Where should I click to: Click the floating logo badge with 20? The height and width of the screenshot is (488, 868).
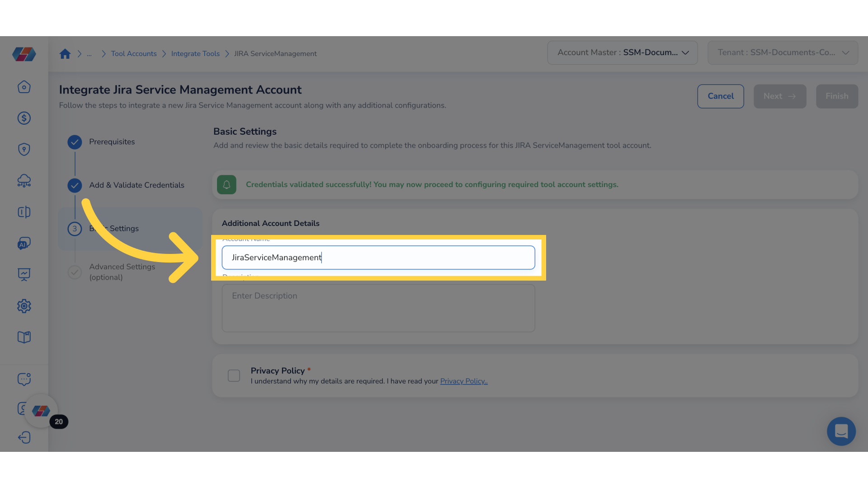(x=42, y=411)
